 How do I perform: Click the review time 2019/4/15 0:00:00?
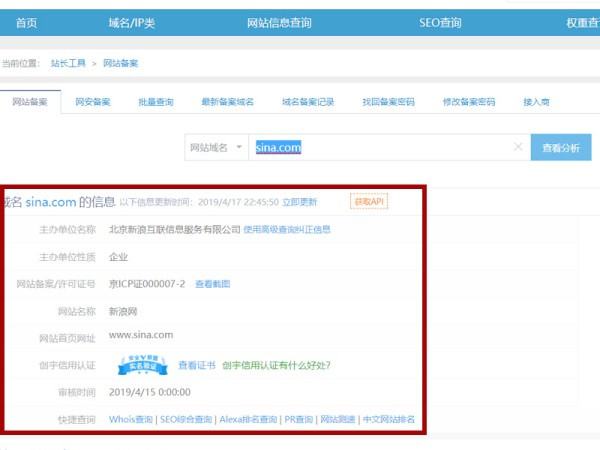(150, 392)
